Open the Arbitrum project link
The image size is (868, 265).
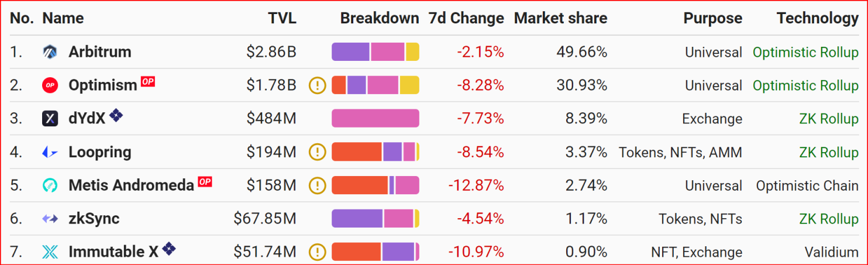99,52
